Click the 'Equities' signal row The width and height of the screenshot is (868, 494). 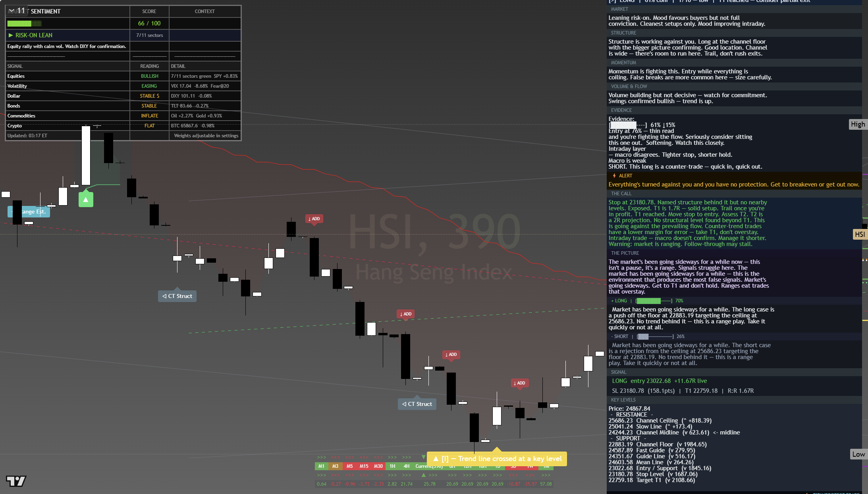[x=123, y=76]
